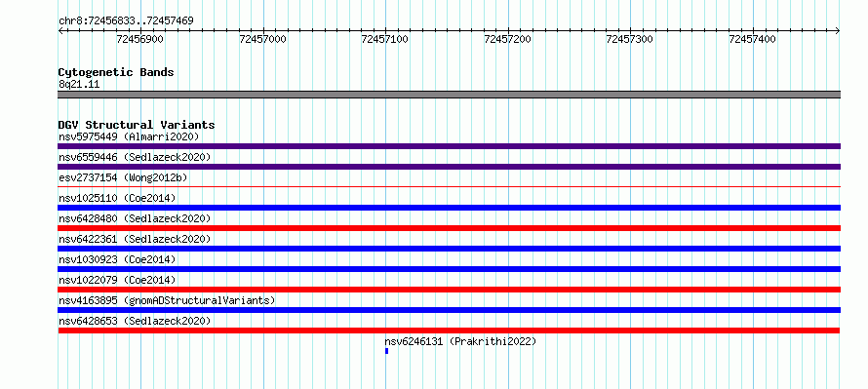The height and width of the screenshot is (389, 868).
Task: Click ruler position 72457400
Action: point(753,39)
